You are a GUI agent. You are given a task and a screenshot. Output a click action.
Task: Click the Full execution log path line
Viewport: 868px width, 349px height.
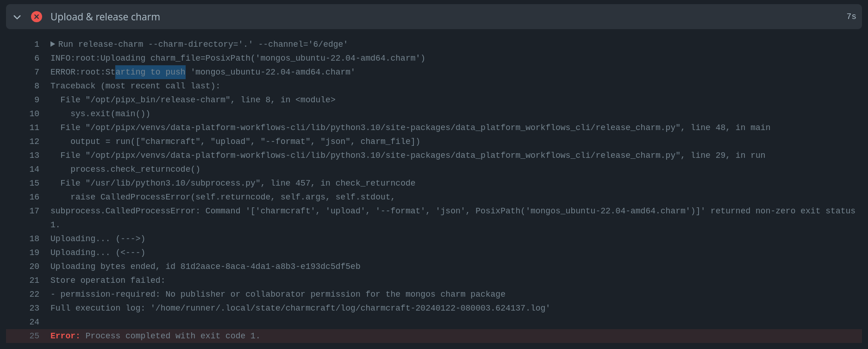click(300, 308)
